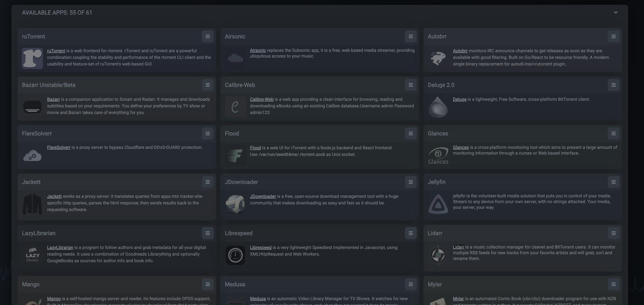
Task: Open the LazyLibrarian card menu button
Action: pyautogui.click(x=207, y=233)
